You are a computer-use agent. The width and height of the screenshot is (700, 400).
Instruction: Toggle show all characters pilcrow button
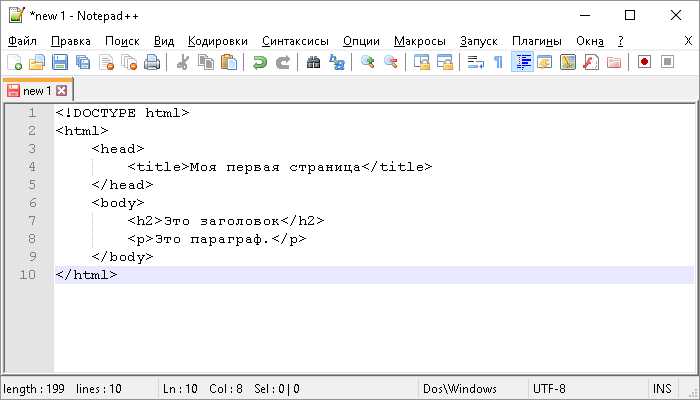pos(498,62)
